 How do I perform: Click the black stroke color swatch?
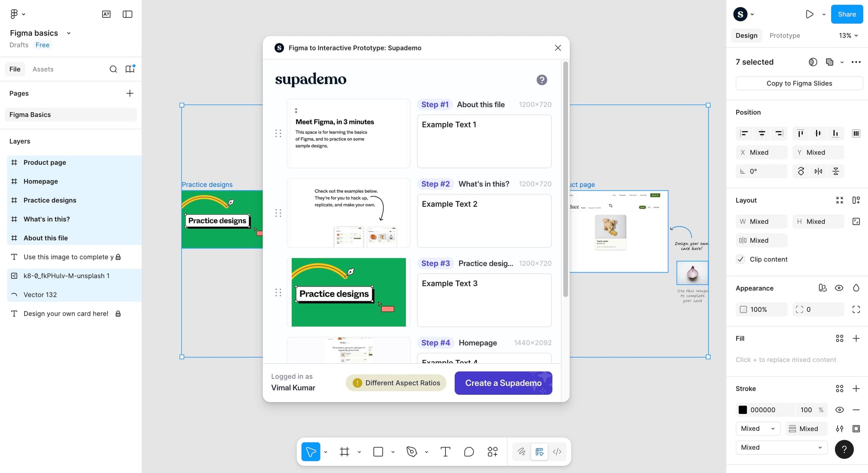click(x=743, y=410)
